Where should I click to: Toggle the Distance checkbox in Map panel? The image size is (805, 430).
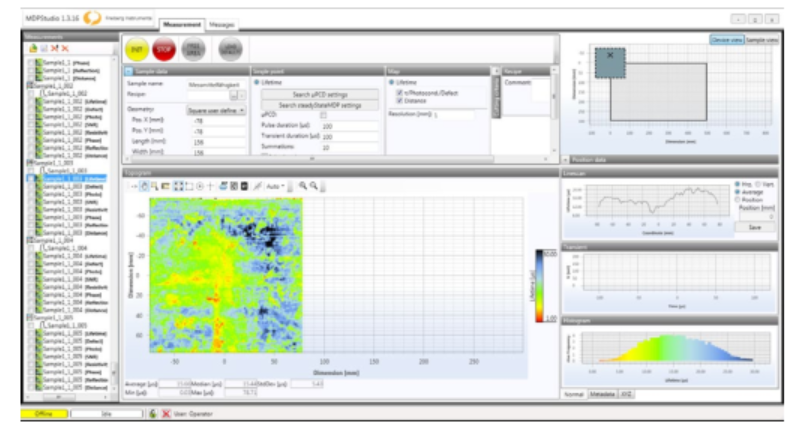[400, 100]
